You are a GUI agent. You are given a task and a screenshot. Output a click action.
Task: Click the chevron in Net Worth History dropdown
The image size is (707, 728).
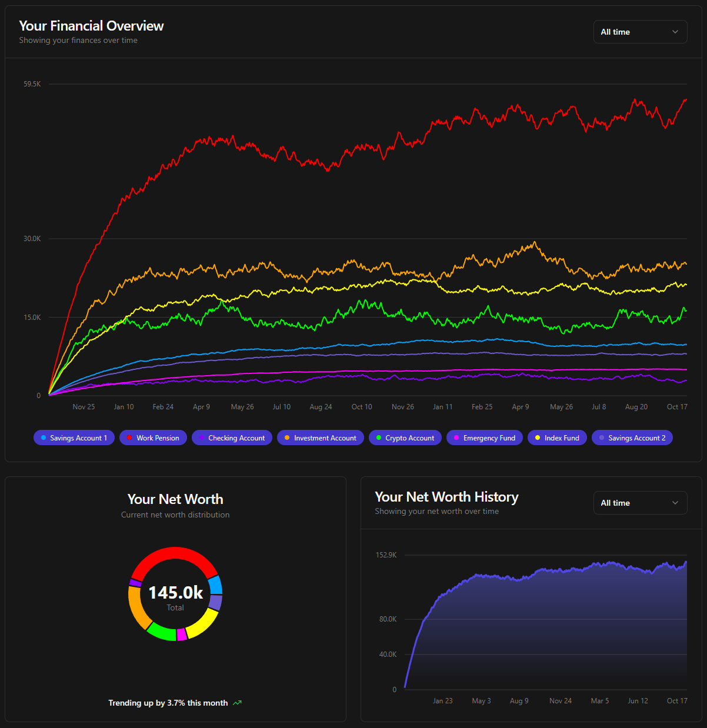[675, 503]
